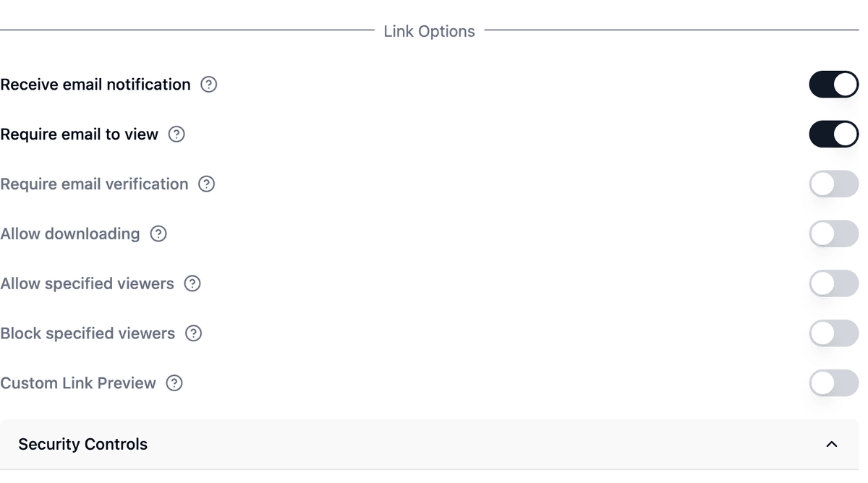Click the 'Allow downloading' label text

click(x=70, y=234)
